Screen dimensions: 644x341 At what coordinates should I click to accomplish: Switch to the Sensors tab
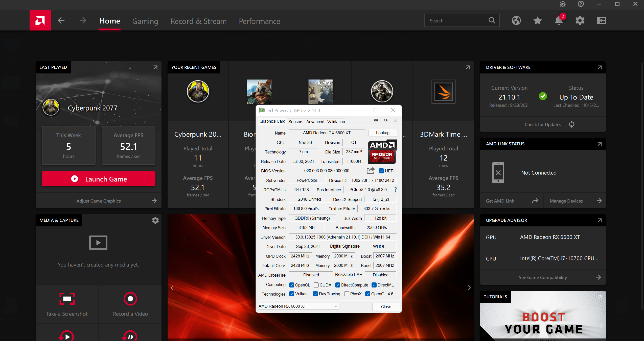pos(295,122)
